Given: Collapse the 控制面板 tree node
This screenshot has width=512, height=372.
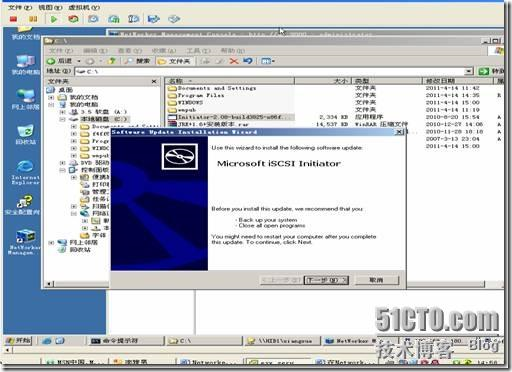Looking at the screenshot, I should [x=62, y=170].
